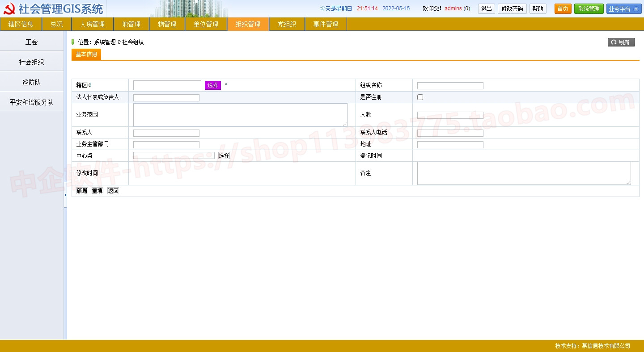Focus the 中心点 input field
This screenshot has width=644, height=352.
[x=174, y=155]
